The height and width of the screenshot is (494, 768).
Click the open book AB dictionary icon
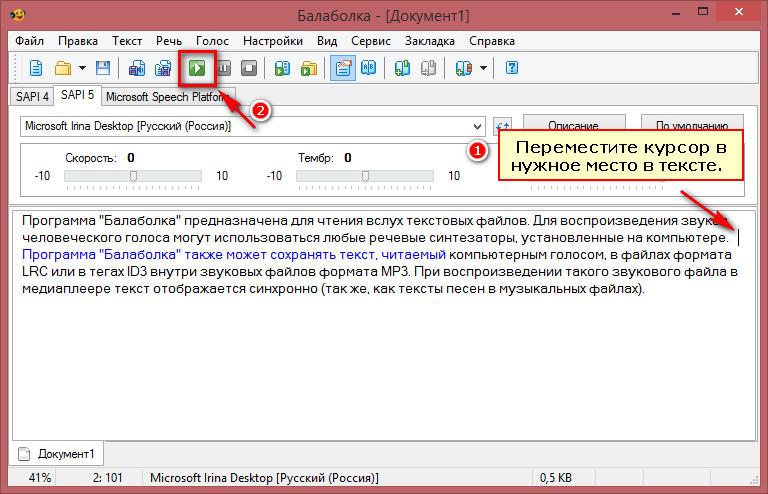[x=368, y=68]
